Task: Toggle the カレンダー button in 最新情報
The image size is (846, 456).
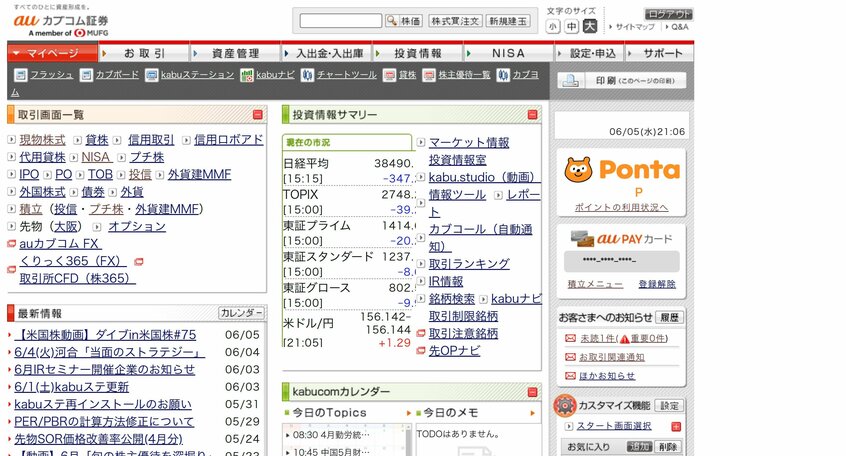Action: [x=241, y=313]
